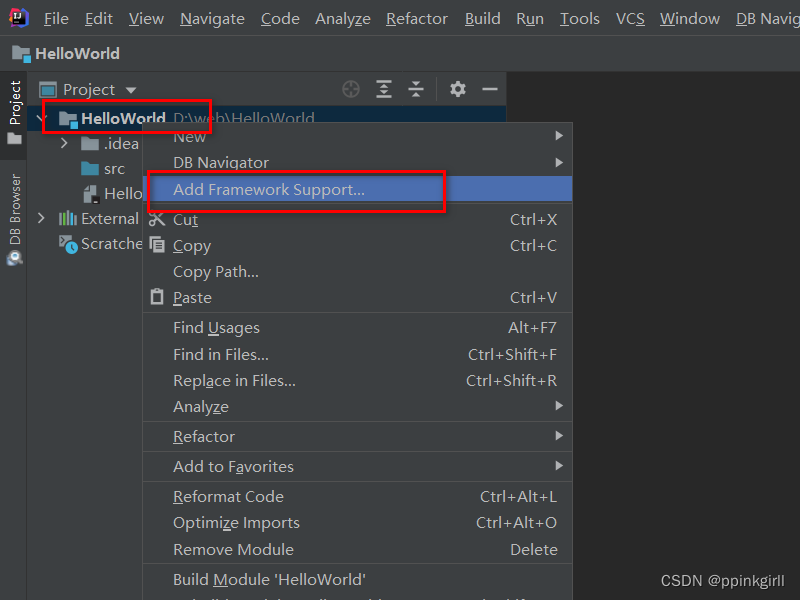Select the src folder row
Viewport: 800px width, 600px height.
click(86, 168)
